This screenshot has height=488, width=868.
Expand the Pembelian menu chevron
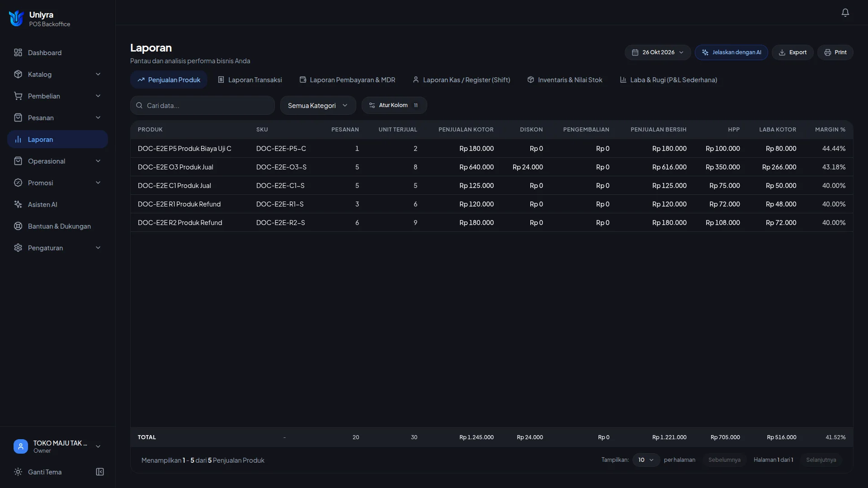click(98, 96)
